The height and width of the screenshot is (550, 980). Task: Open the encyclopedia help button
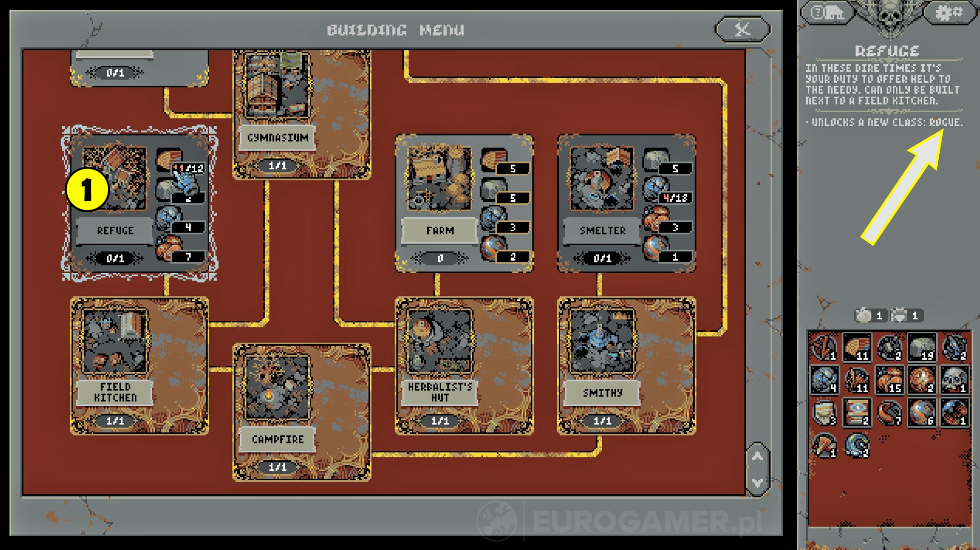click(x=827, y=12)
